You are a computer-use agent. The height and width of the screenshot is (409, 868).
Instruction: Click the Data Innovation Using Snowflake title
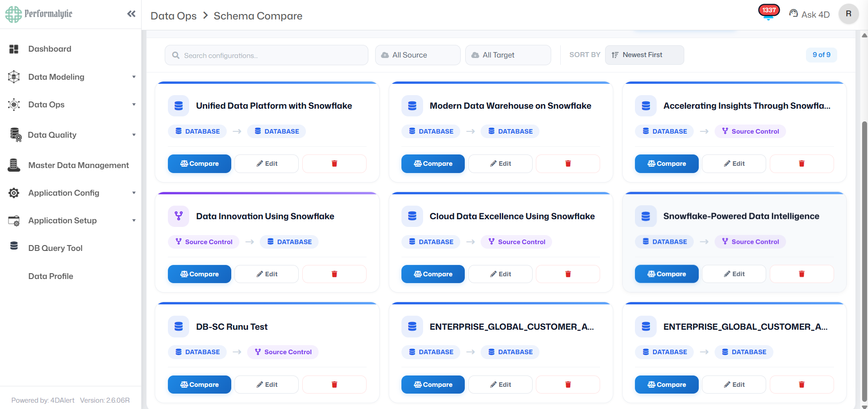(265, 216)
